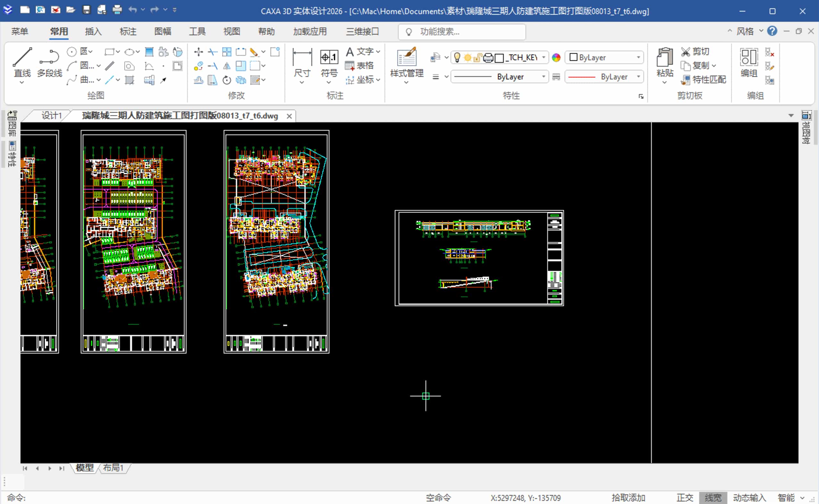
Task: Open 样式管理 style manager
Action: point(407,57)
